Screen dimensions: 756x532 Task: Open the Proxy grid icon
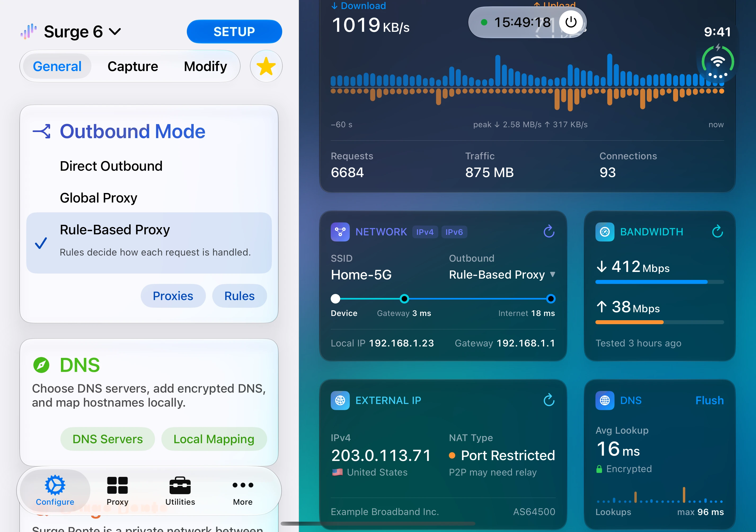pyautogui.click(x=118, y=485)
